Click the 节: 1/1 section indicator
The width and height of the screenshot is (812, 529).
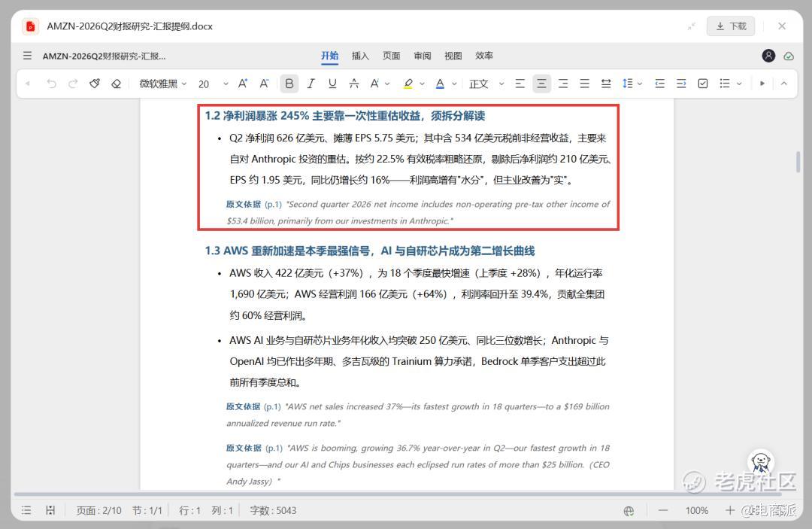click(147, 510)
